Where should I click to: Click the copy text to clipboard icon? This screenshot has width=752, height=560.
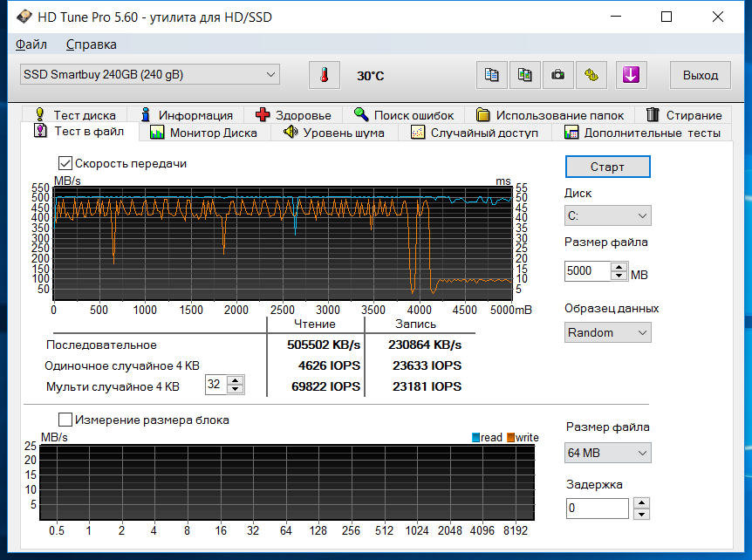coord(491,75)
